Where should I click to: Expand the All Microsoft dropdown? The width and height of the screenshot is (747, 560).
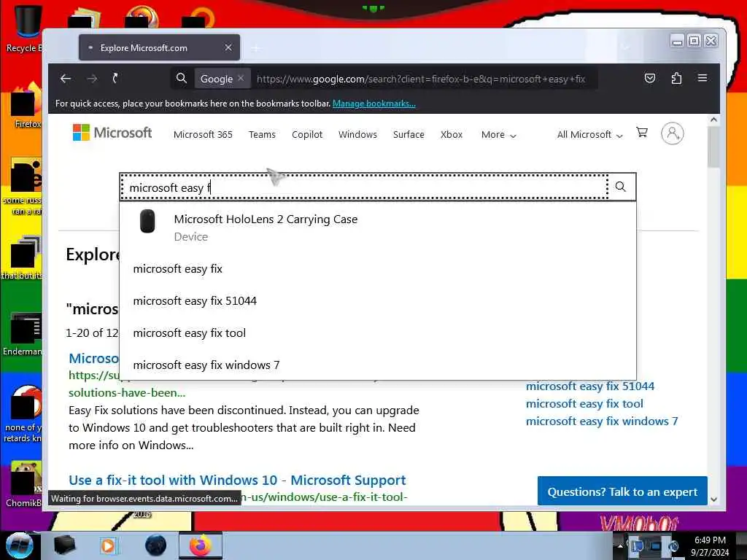tap(589, 135)
